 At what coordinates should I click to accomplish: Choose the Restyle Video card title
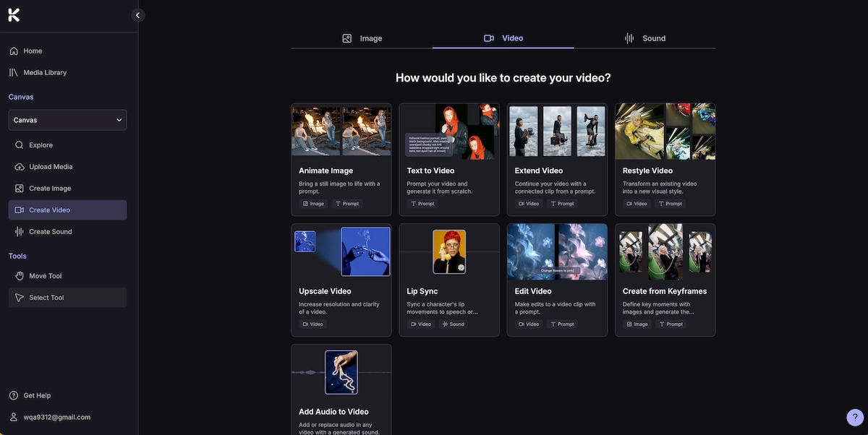[x=647, y=171]
